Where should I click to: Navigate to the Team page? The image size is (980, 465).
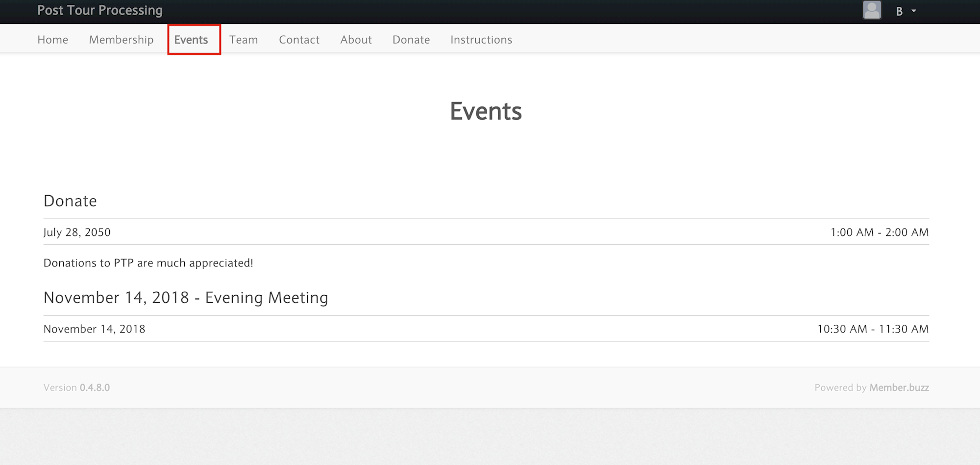(244, 40)
